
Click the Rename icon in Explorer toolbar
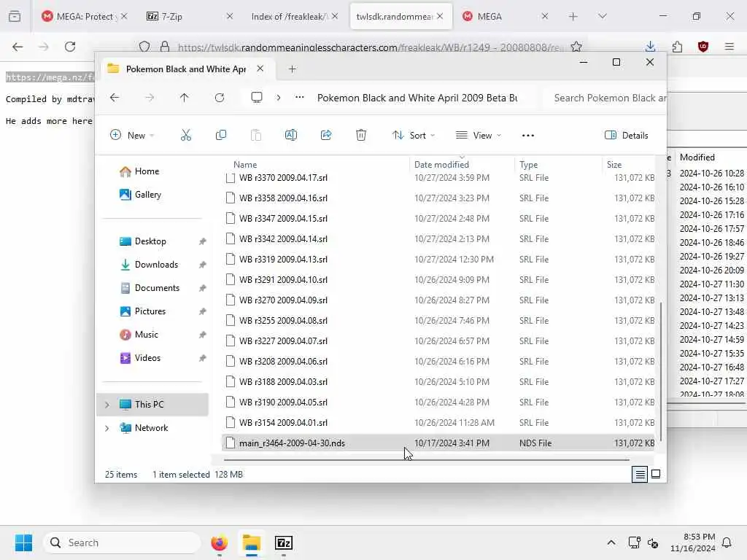pyautogui.click(x=290, y=135)
